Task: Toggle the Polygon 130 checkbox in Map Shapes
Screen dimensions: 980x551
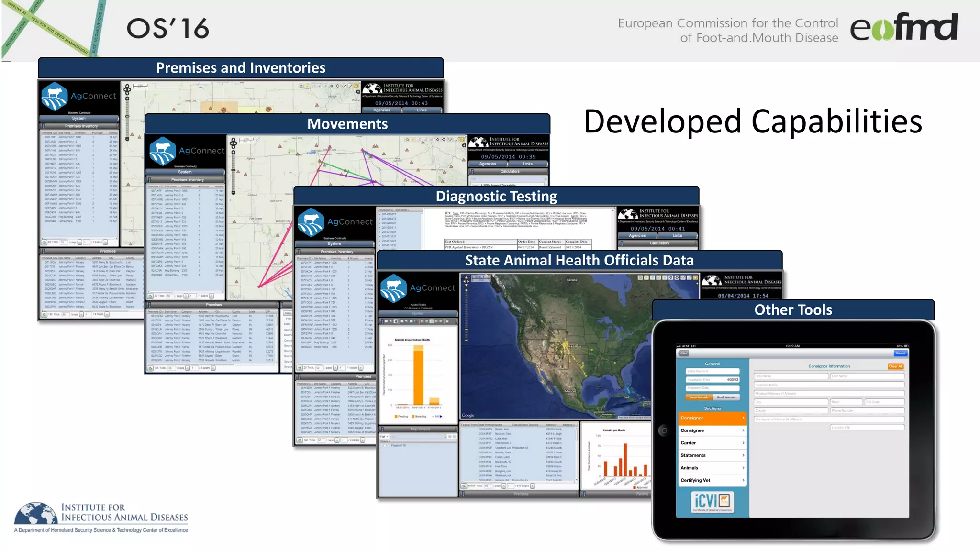Action: pos(386,445)
